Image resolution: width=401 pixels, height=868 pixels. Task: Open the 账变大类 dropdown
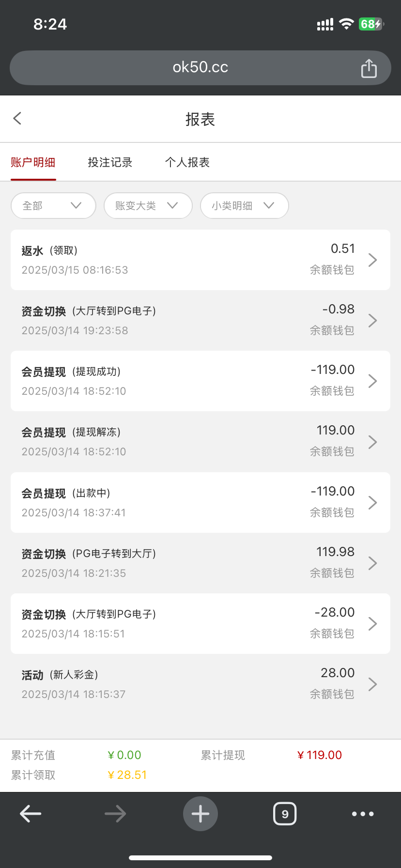pyautogui.click(x=148, y=206)
